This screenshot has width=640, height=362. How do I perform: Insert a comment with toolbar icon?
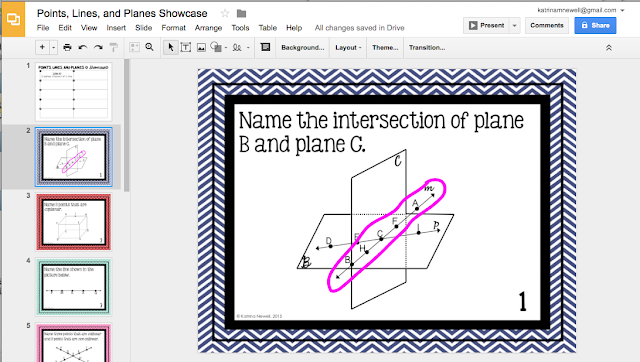coord(265,47)
